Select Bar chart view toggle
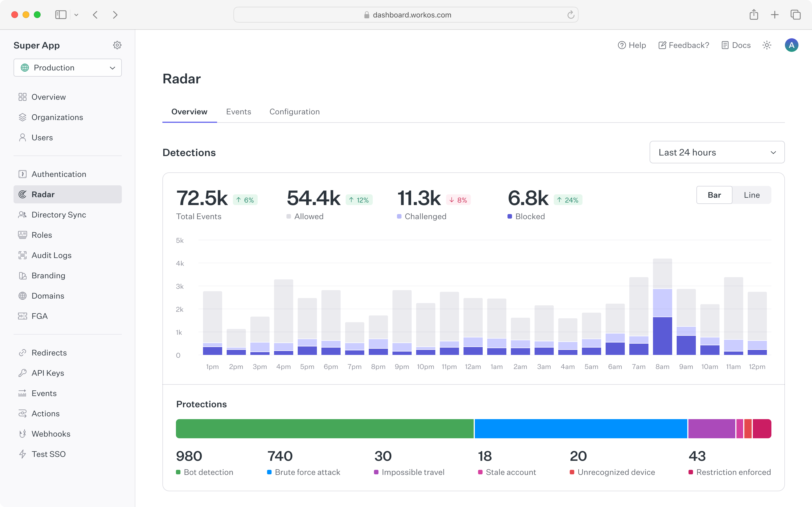Image resolution: width=812 pixels, height=507 pixels. coord(714,195)
